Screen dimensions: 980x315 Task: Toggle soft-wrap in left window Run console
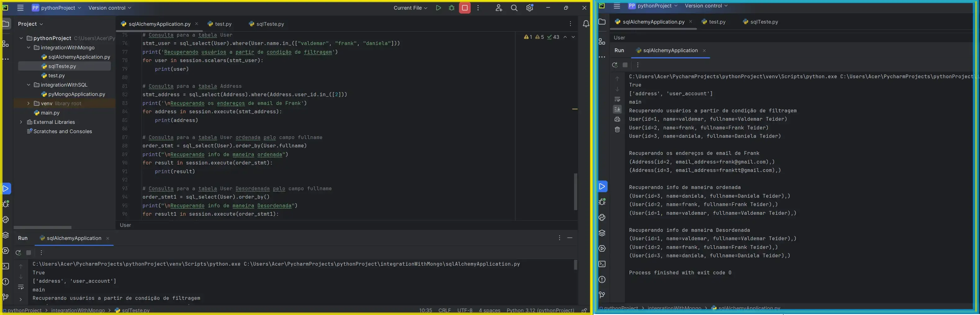coord(21,287)
